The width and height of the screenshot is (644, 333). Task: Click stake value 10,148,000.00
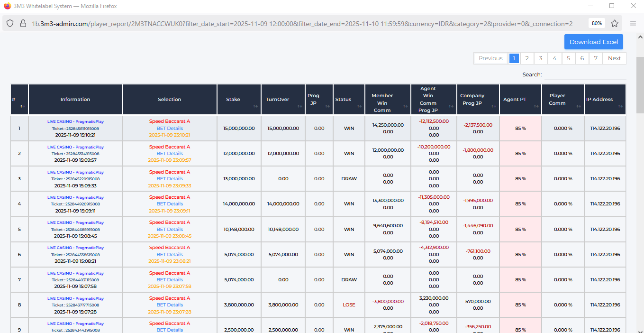pyautogui.click(x=239, y=229)
